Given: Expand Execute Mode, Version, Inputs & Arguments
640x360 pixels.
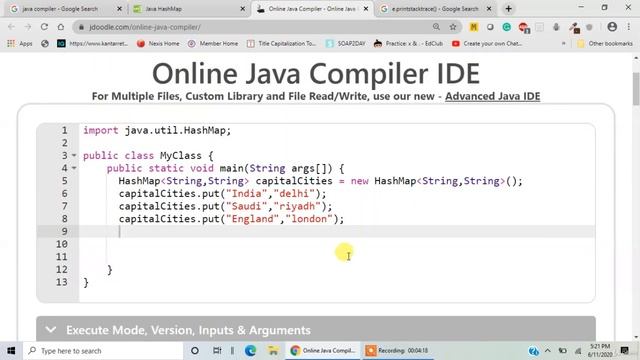Looking at the screenshot, I should tap(316, 329).
